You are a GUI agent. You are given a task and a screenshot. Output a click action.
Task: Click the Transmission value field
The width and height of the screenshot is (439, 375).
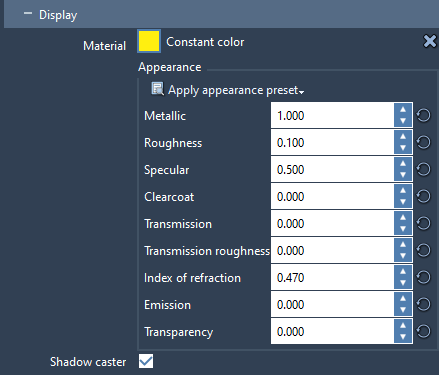pos(332,223)
